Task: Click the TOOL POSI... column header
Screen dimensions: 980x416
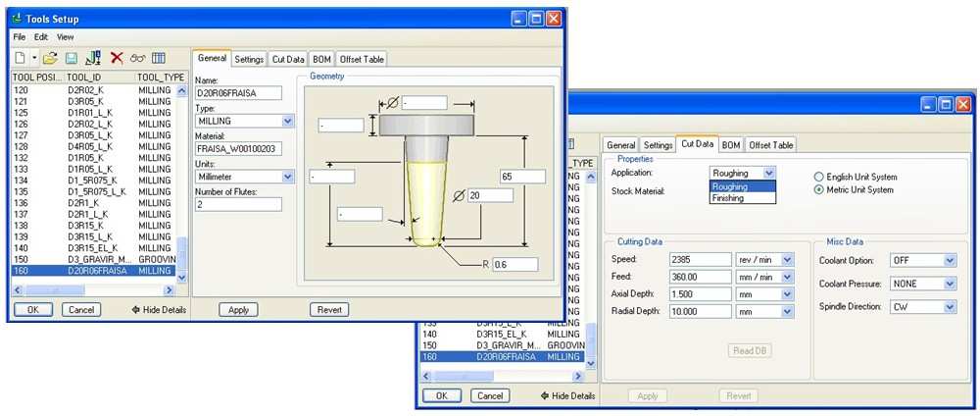Action: (38, 77)
